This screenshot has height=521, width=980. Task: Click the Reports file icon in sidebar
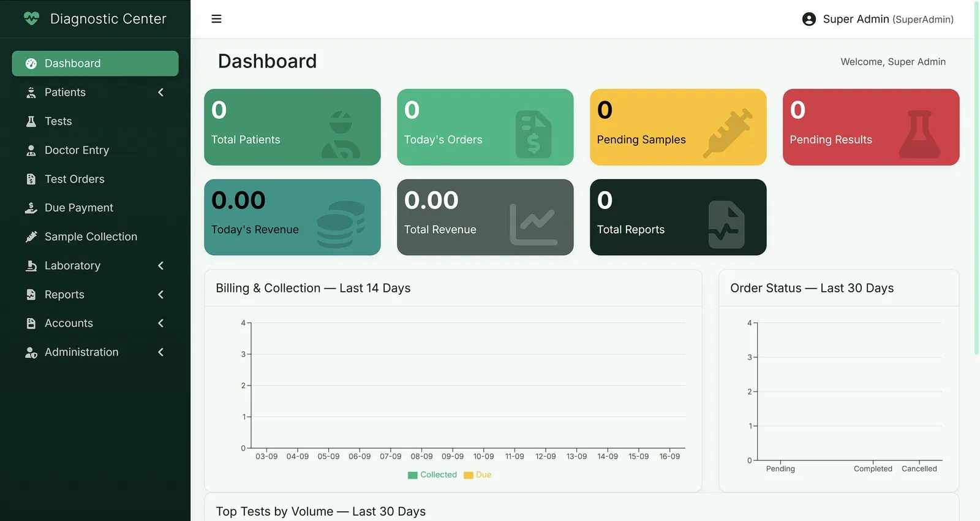[x=31, y=294]
